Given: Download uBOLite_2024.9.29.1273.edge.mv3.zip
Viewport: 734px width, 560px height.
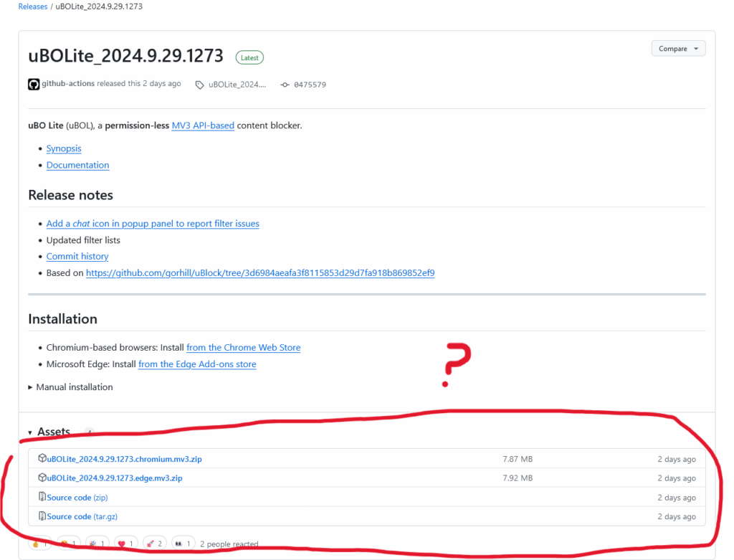Looking at the screenshot, I should pos(115,478).
